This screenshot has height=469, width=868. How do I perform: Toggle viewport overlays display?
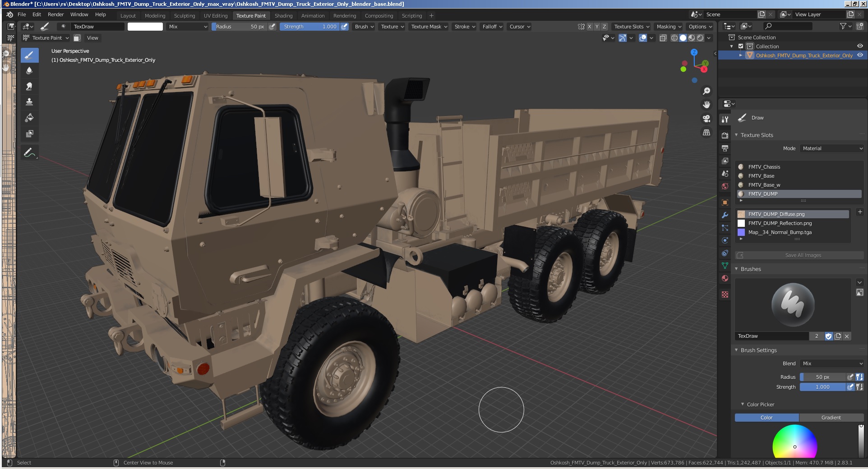(643, 38)
